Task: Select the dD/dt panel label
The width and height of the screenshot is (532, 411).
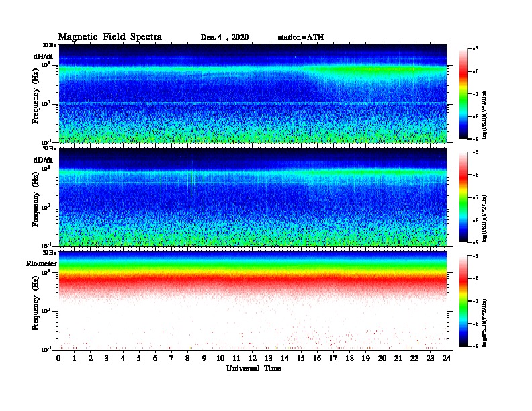Action: [43, 160]
